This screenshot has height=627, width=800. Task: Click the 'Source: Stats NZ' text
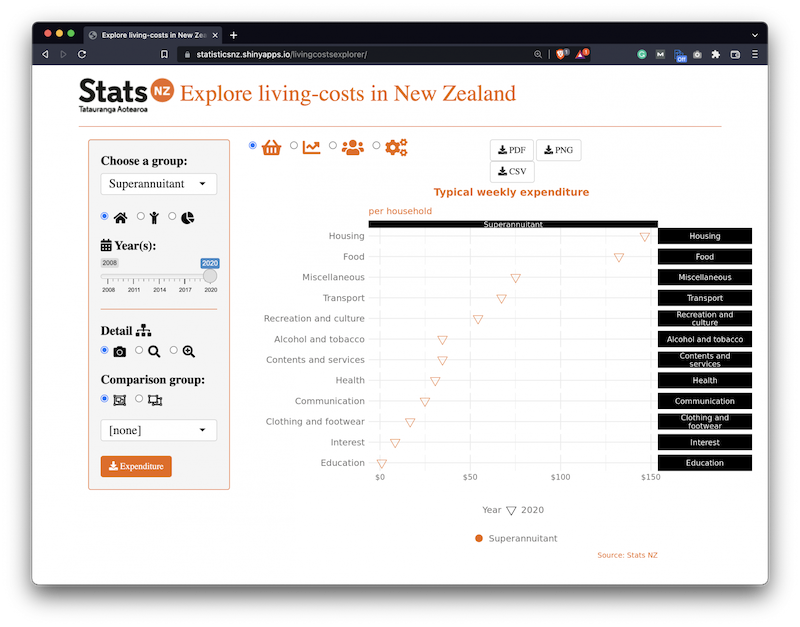tap(627, 555)
